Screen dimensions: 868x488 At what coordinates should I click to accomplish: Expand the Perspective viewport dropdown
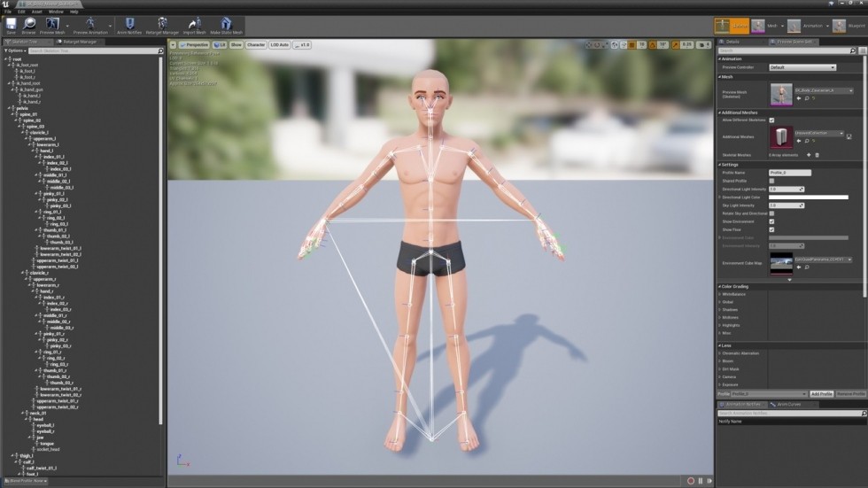[194, 45]
